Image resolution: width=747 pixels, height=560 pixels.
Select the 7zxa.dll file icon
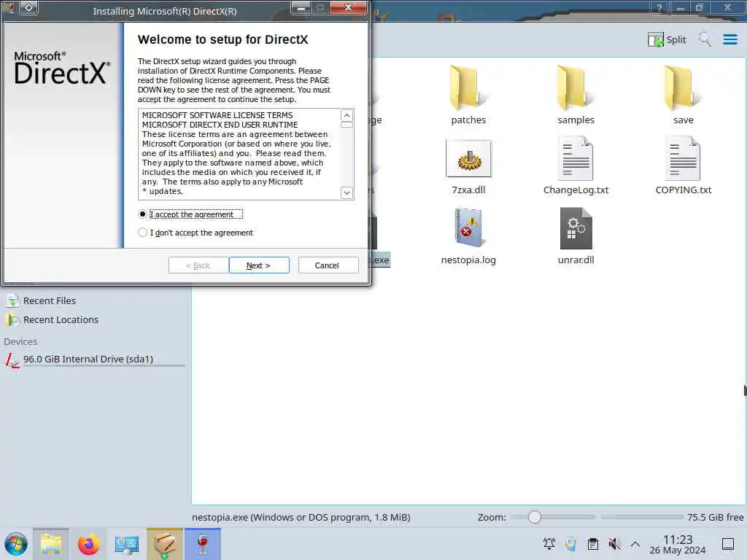(468, 159)
